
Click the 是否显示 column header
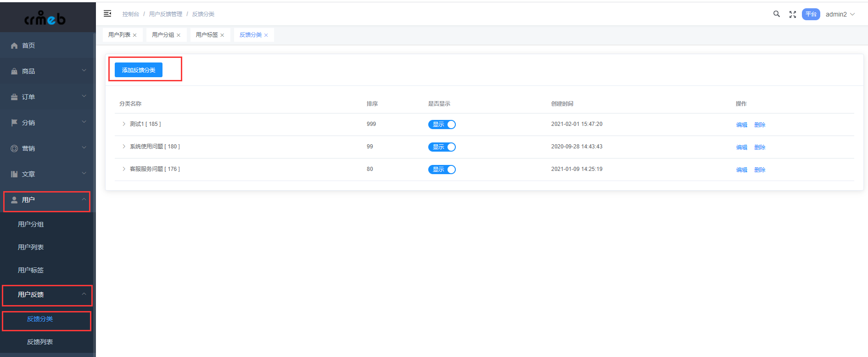coord(439,104)
